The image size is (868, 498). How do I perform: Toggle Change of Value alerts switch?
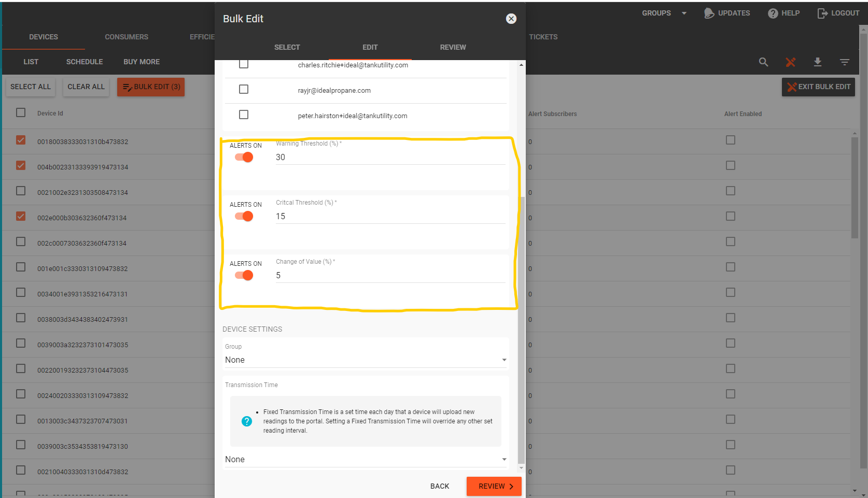tap(244, 276)
